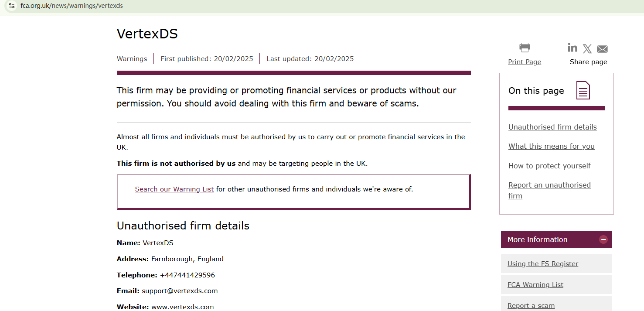Screen dimensions: 644x311
Task: Share page via LinkedIn icon
Action: pos(572,48)
